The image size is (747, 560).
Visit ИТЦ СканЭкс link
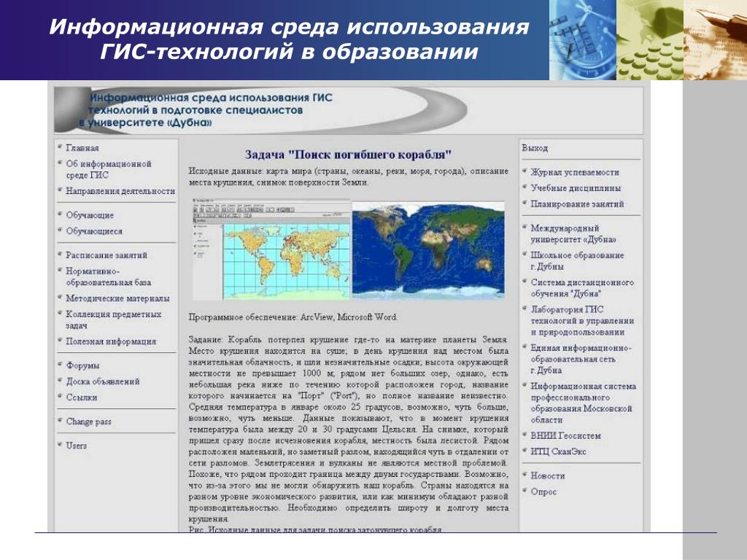click(x=558, y=451)
